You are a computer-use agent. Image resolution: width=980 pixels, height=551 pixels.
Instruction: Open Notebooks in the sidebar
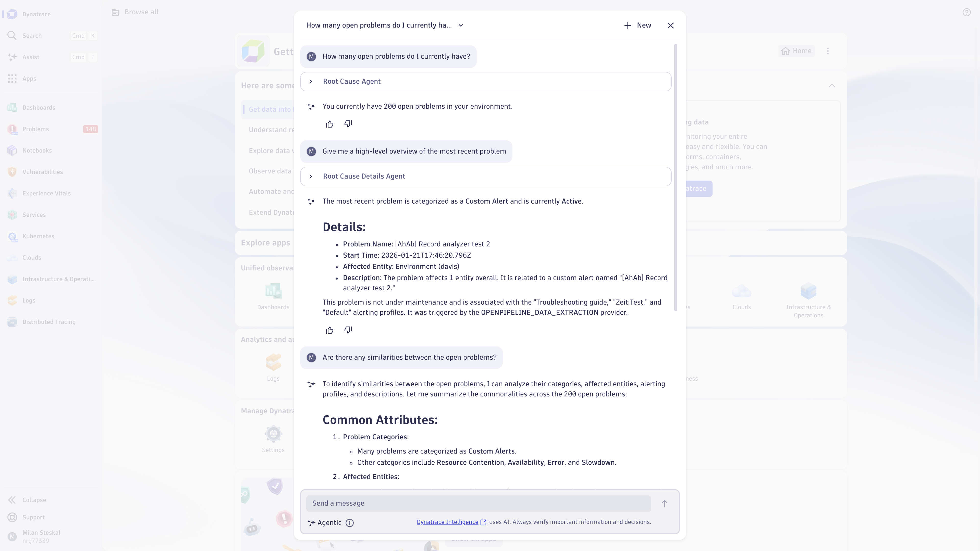(37, 151)
